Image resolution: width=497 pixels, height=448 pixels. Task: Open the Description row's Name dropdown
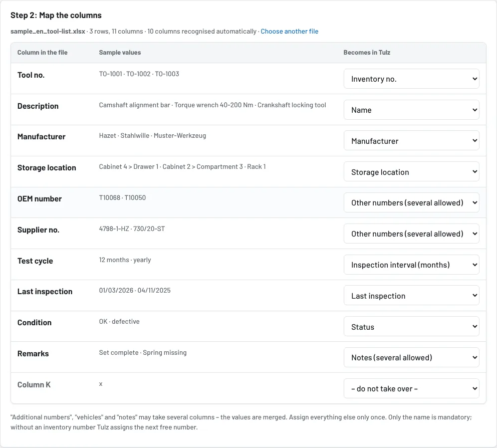pyautogui.click(x=411, y=110)
